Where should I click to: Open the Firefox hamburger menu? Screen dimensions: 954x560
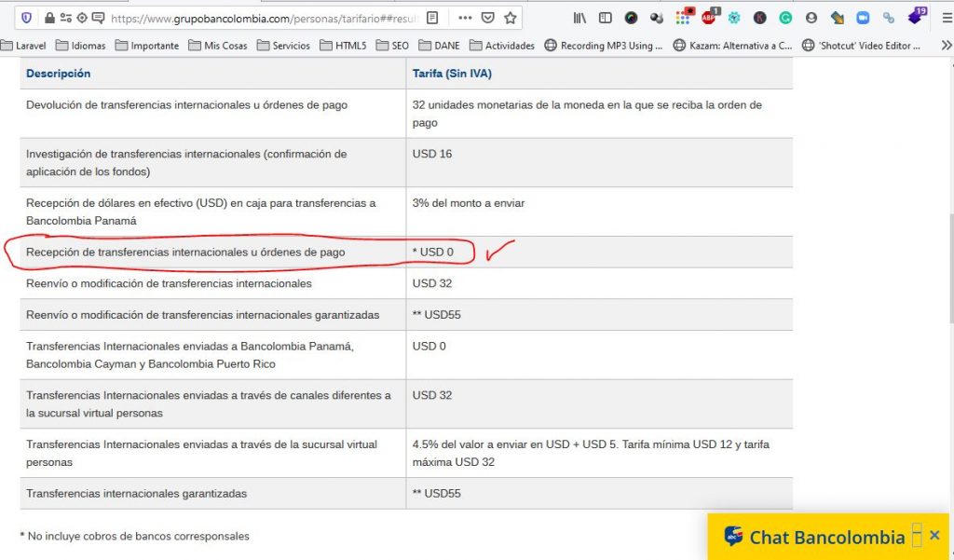[947, 19]
